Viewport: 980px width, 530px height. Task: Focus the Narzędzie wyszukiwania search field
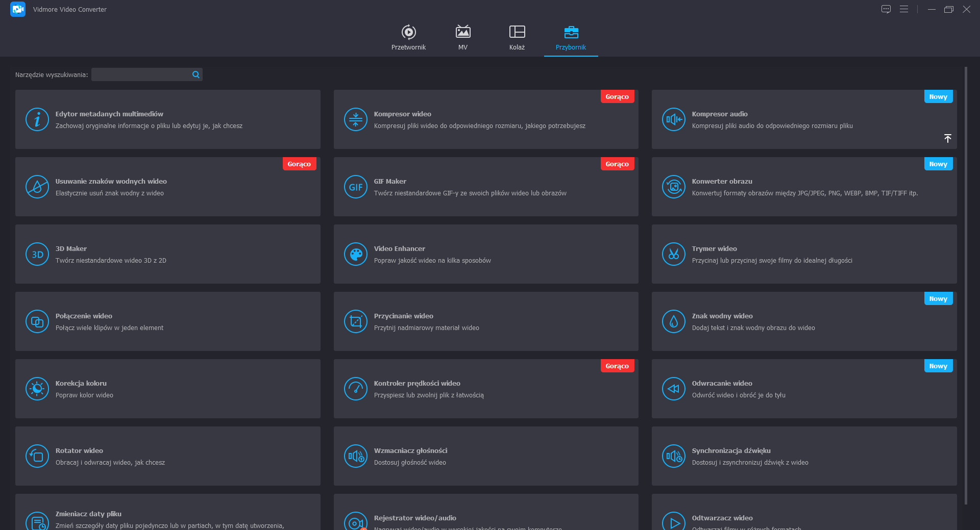tap(147, 74)
